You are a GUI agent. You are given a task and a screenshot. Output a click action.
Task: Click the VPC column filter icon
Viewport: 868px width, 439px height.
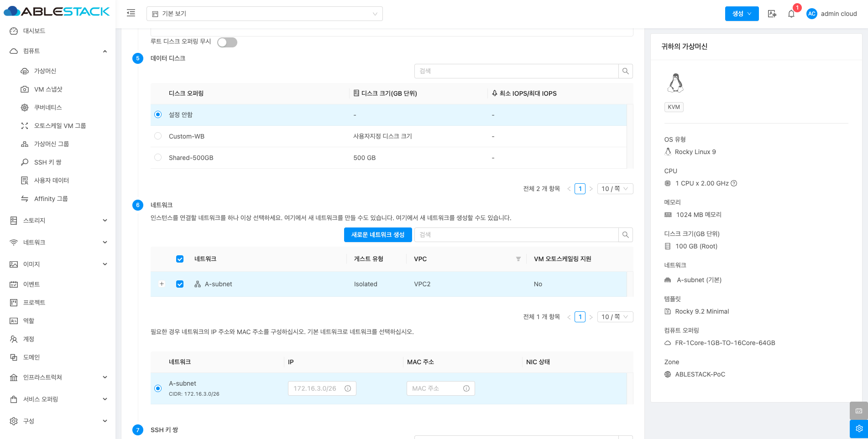(518, 259)
